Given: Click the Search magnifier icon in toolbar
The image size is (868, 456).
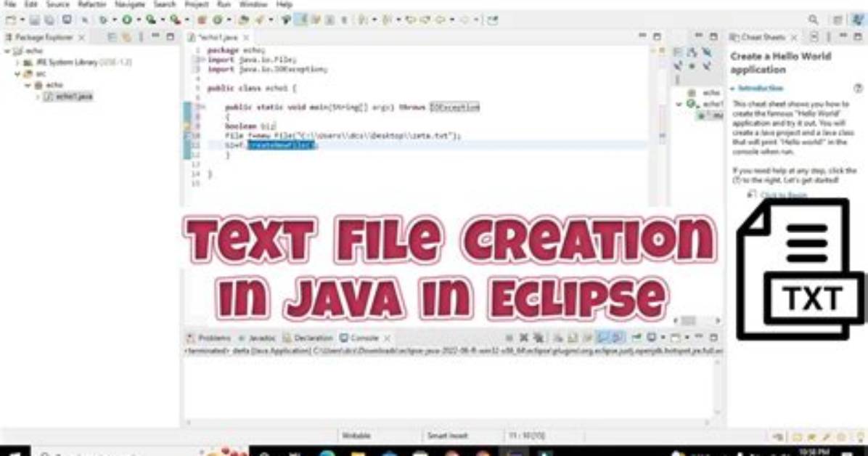Looking at the screenshot, I should click(813, 20).
